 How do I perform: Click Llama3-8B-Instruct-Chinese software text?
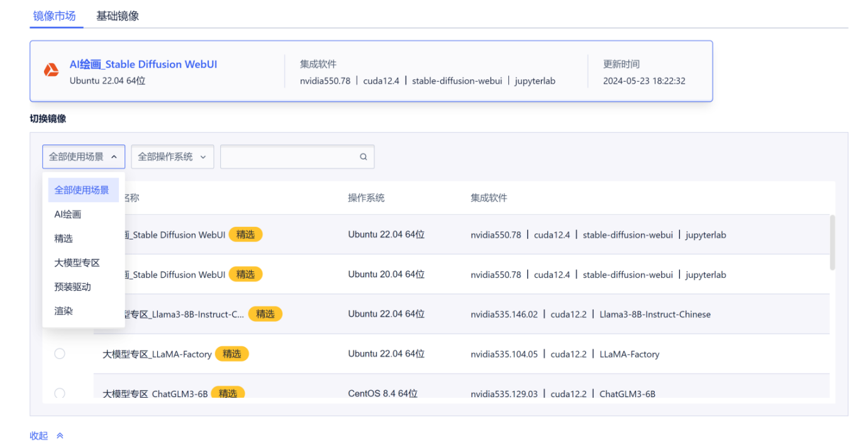pyautogui.click(x=655, y=314)
